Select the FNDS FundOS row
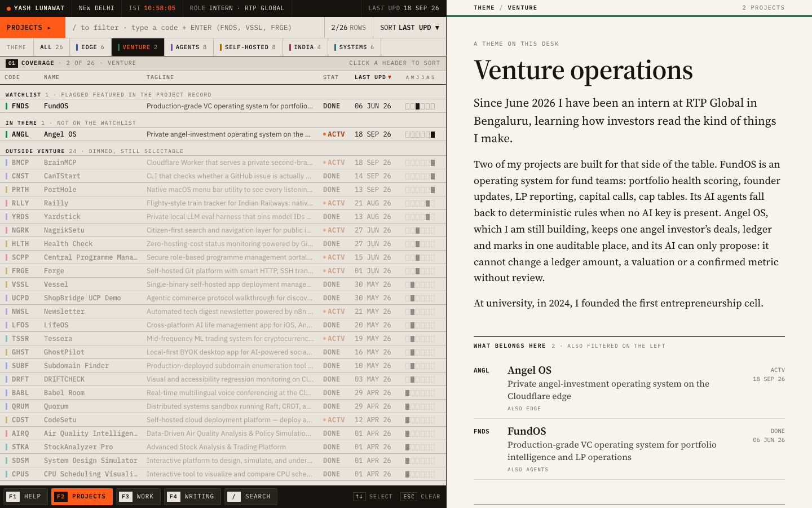The image size is (812, 508). 223,106
